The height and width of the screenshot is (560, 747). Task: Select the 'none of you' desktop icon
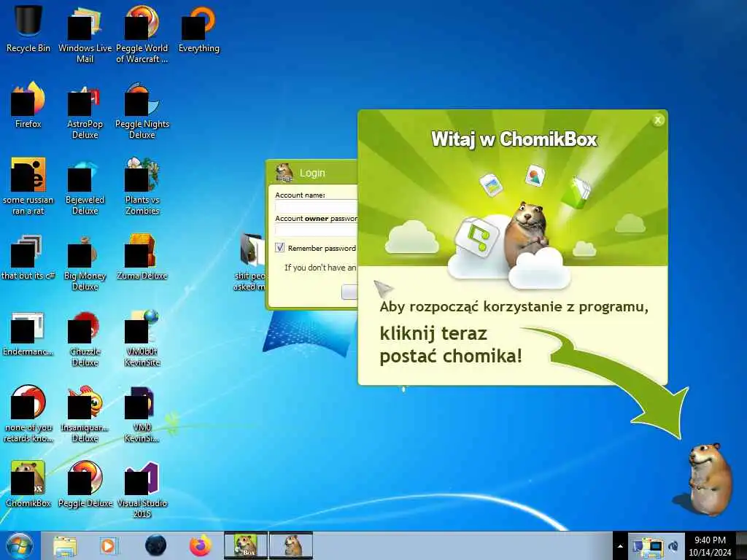(28, 414)
